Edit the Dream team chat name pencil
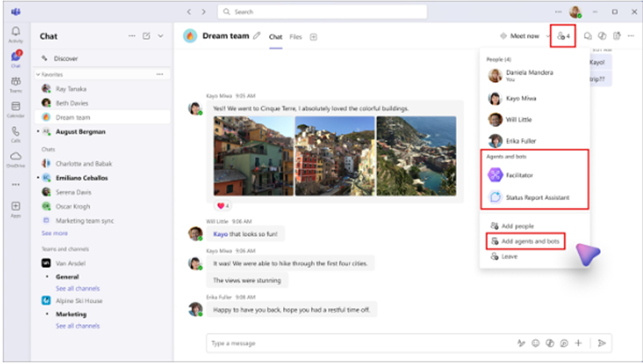643x364 pixels. [257, 36]
